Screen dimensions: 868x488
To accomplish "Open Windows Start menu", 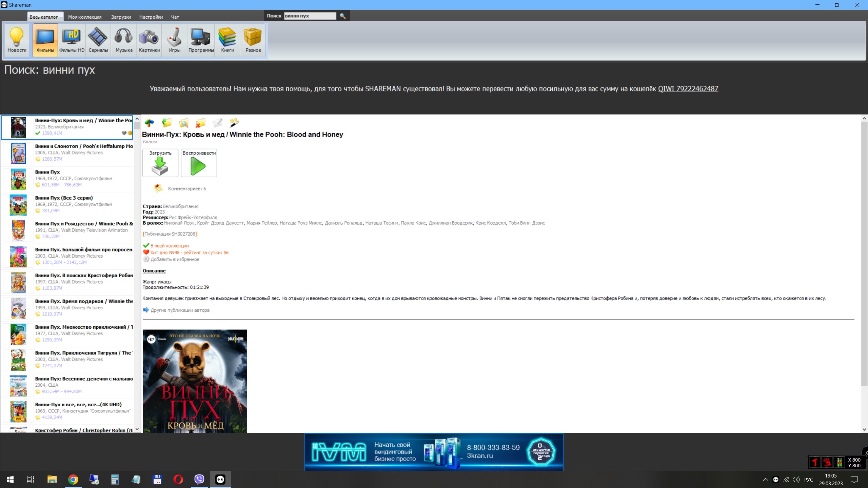I will pyautogui.click(x=10, y=480).
